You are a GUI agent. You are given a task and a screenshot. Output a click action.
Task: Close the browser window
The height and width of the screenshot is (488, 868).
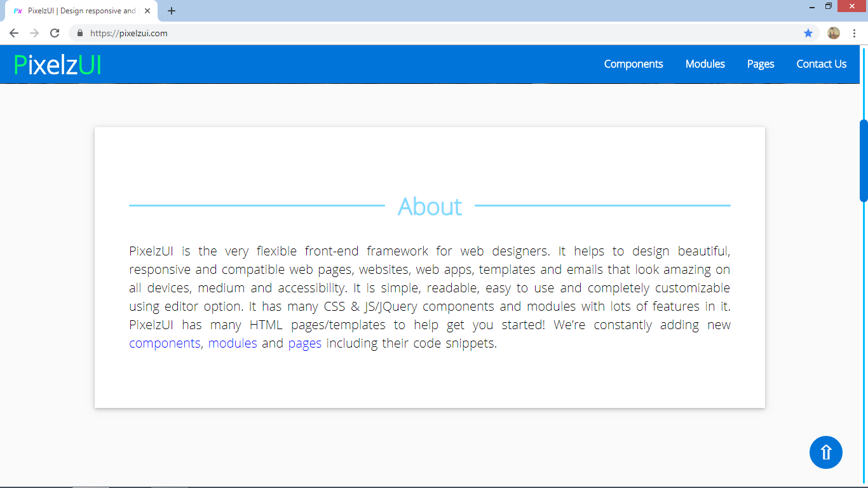click(x=851, y=6)
